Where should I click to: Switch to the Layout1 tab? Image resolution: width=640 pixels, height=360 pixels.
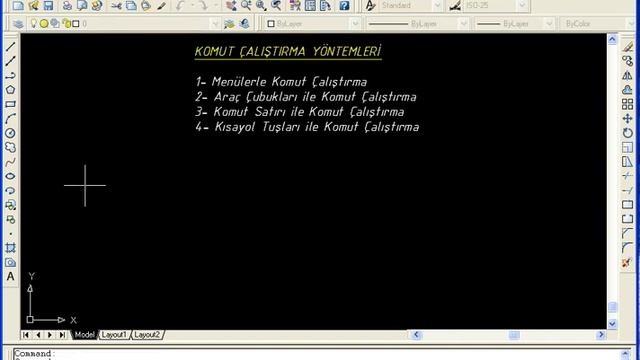tap(114, 335)
